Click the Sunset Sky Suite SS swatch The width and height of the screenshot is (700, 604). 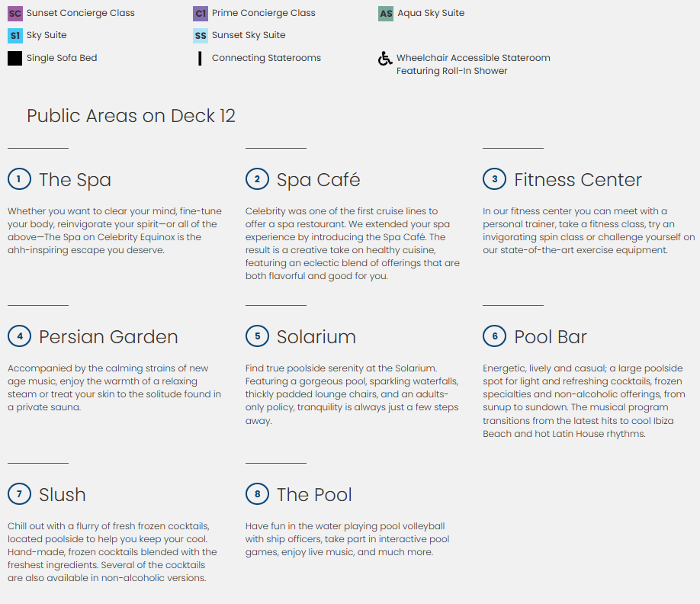click(x=201, y=36)
